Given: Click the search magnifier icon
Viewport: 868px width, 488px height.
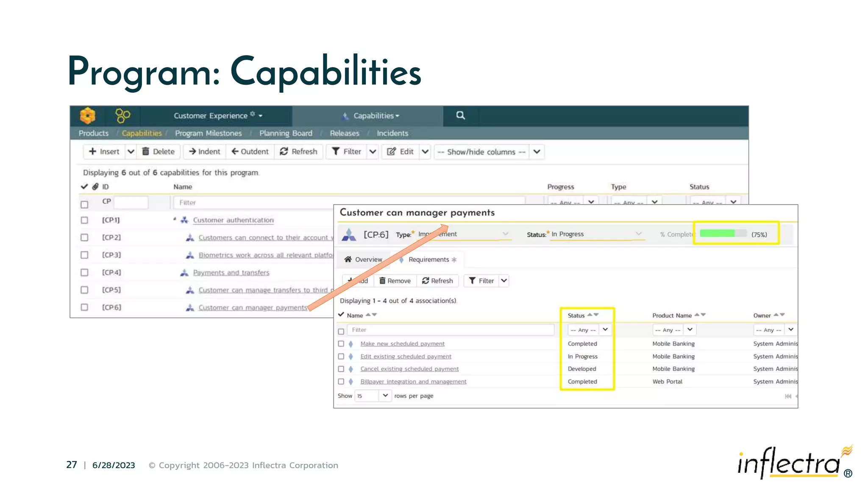Looking at the screenshot, I should (x=460, y=115).
